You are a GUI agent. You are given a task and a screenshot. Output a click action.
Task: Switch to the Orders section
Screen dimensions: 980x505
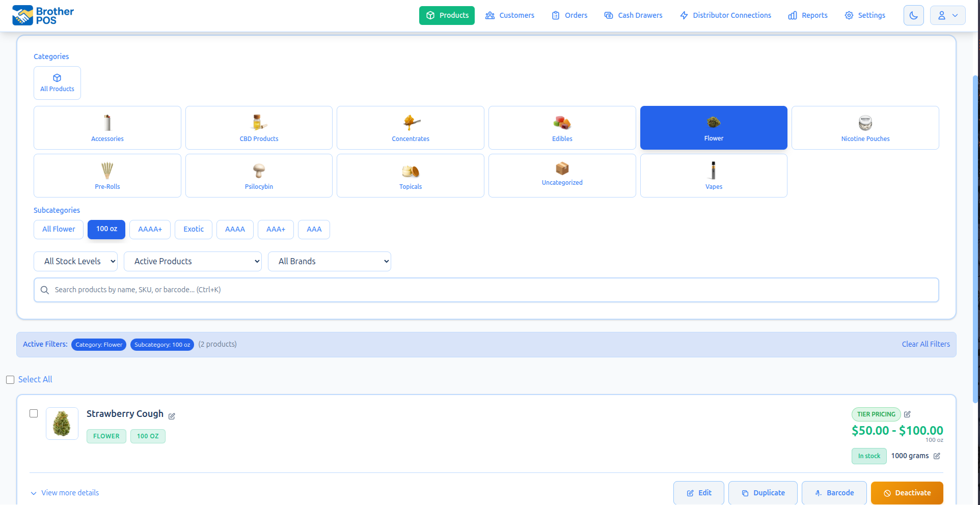[569, 15]
